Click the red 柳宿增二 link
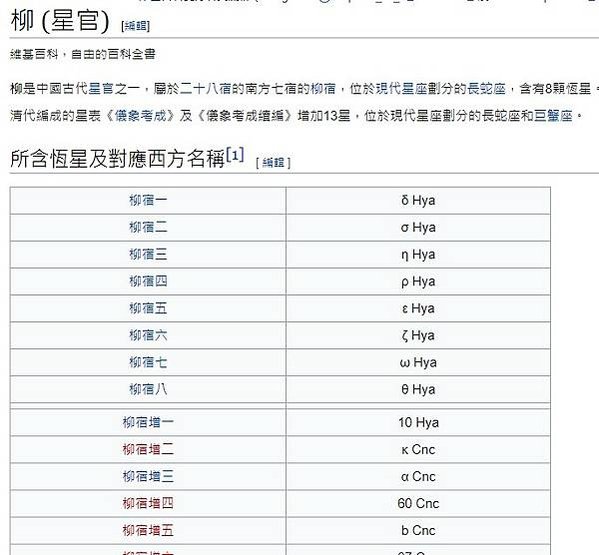The height and width of the screenshot is (555, 599). pyautogui.click(x=148, y=449)
